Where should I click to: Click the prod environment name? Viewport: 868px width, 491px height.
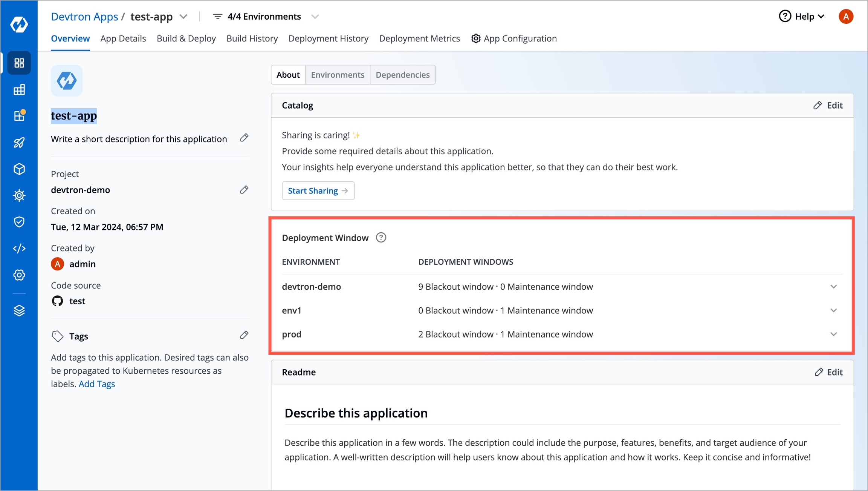coord(292,334)
